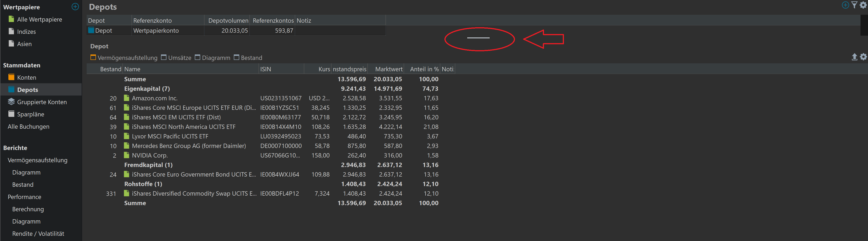Image resolution: width=868 pixels, height=241 pixels.
Task: Click the export upload arrow icon
Action: [x=854, y=57]
